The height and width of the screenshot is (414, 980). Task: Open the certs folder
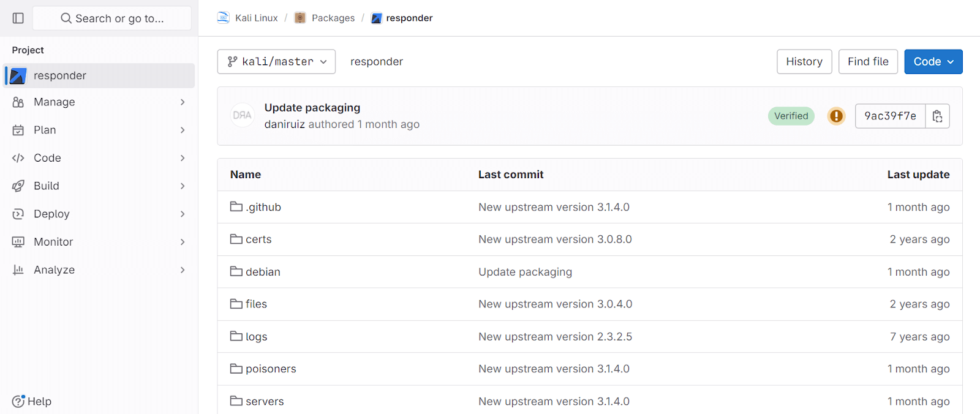258,239
